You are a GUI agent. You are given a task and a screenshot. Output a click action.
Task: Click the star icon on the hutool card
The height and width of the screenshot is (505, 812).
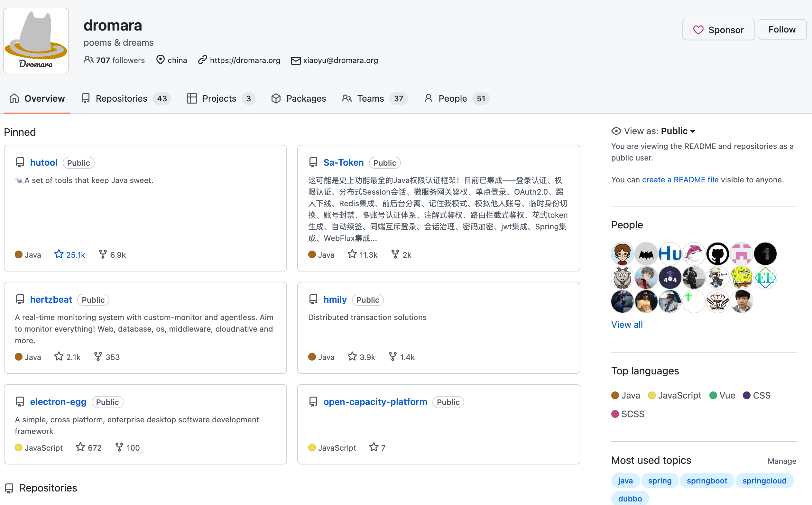(59, 254)
